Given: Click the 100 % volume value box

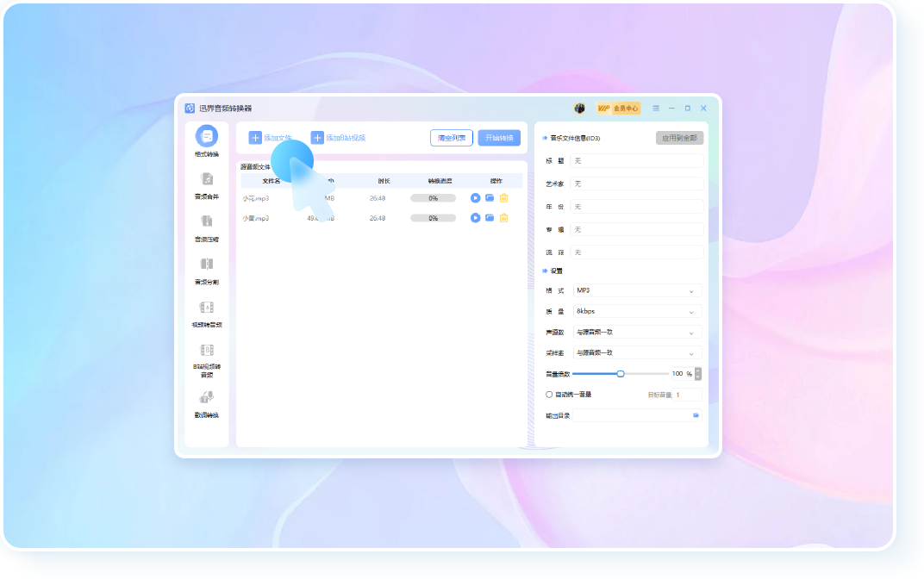Looking at the screenshot, I should tap(683, 374).
